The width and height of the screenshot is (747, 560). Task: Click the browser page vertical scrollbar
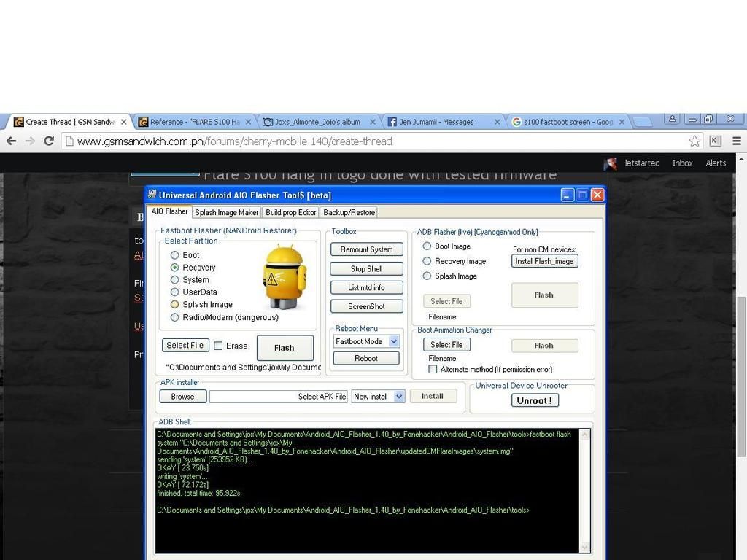tap(741, 365)
